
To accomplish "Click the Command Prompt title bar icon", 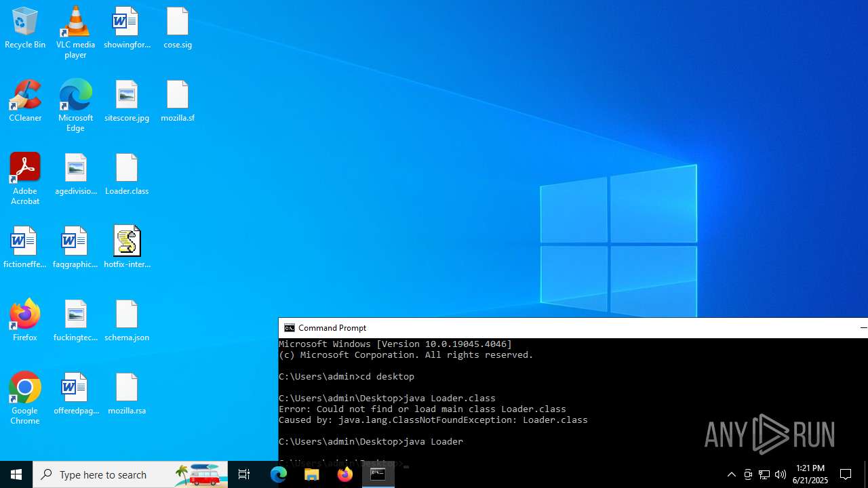I will point(290,328).
